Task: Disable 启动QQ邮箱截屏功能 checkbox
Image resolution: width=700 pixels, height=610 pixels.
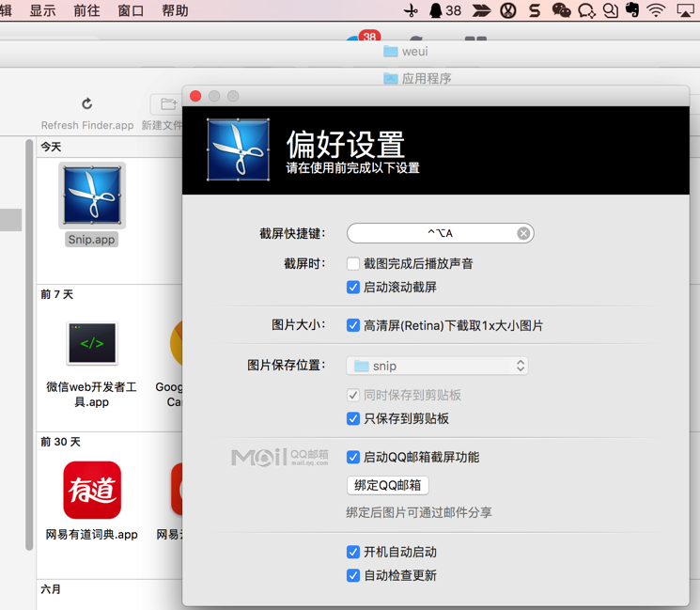Action: pyautogui.click(x=352, y=458)
